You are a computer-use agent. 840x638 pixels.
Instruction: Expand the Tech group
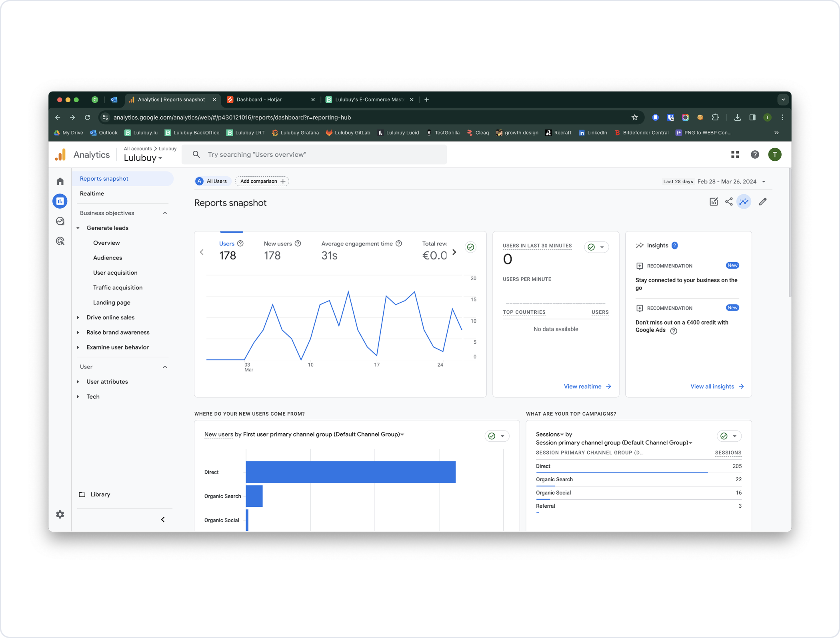(x=78, y=397)
